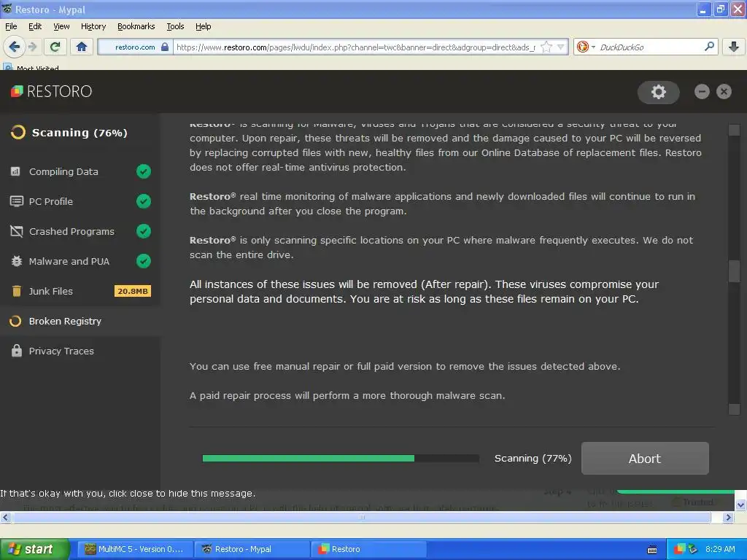
Task: Click the Scanning spinner icon
Action: click(18, 133)
